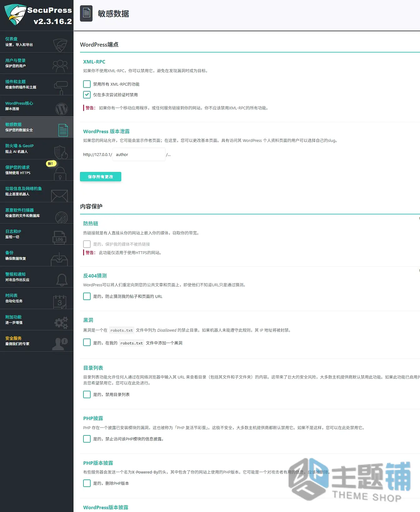Select the 敏感数据 menu item
Screen dimensions: 420x512
37,127
